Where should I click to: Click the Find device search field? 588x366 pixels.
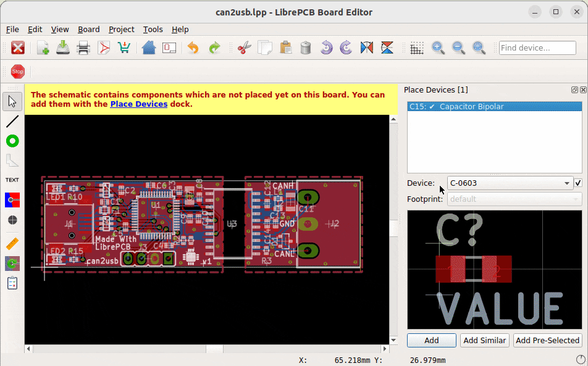[537, 48]
